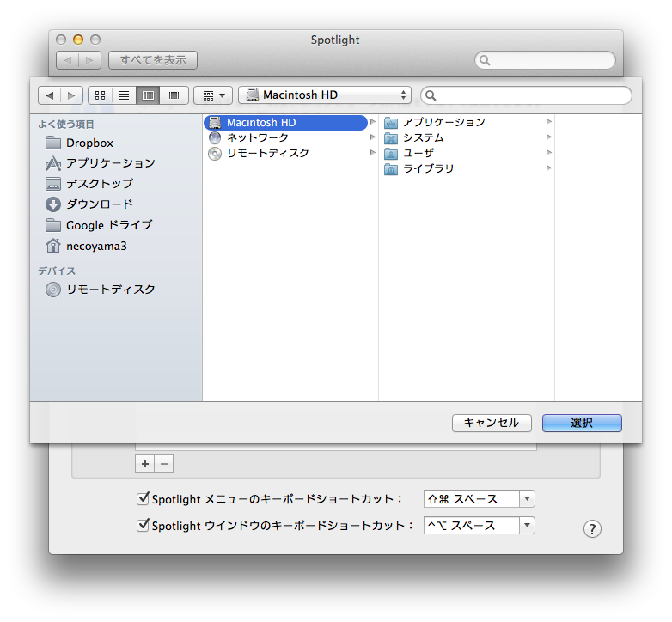Open the ⇧⌘ スペース shortcut combo box
This screenshot has height=622, width=672.
click(x=480, y=499)
